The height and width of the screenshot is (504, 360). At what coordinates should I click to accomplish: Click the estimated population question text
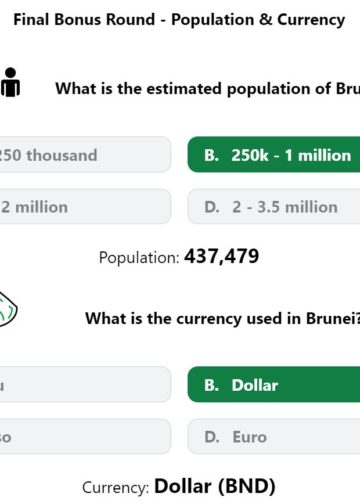pyautogui.click(x=208, y=89)
